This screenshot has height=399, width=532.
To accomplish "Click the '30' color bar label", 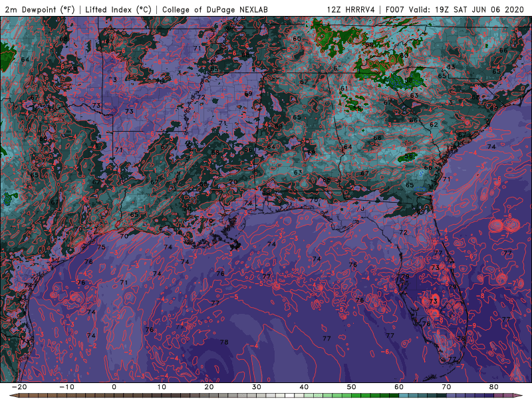I will [257, 387].
